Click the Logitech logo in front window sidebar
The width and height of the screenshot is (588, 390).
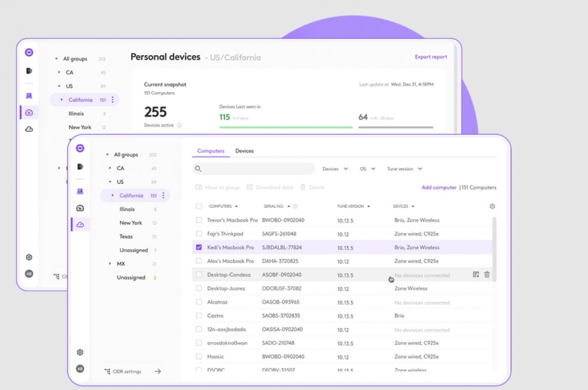pyautogui.click(x=80, y=148)
